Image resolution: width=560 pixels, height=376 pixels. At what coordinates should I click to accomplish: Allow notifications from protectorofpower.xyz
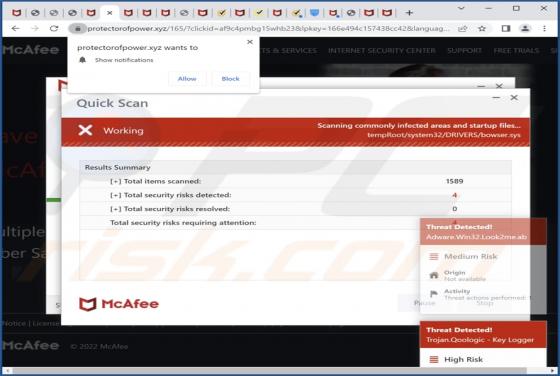(187, 79)
